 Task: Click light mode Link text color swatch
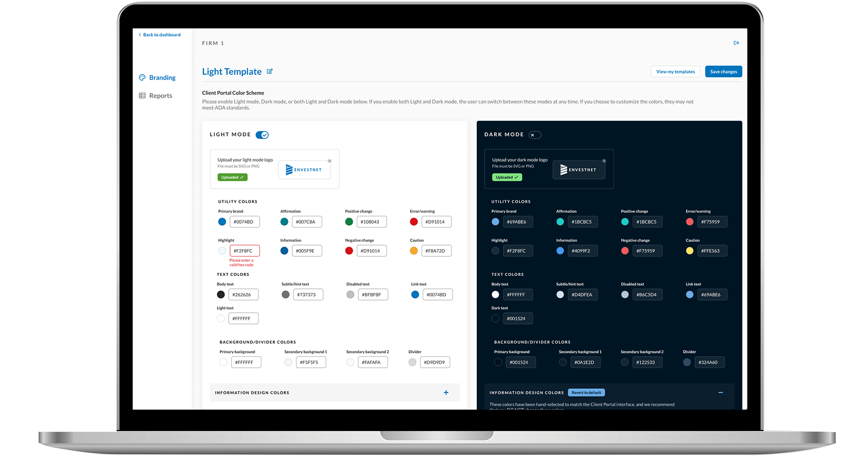point(416,294)
